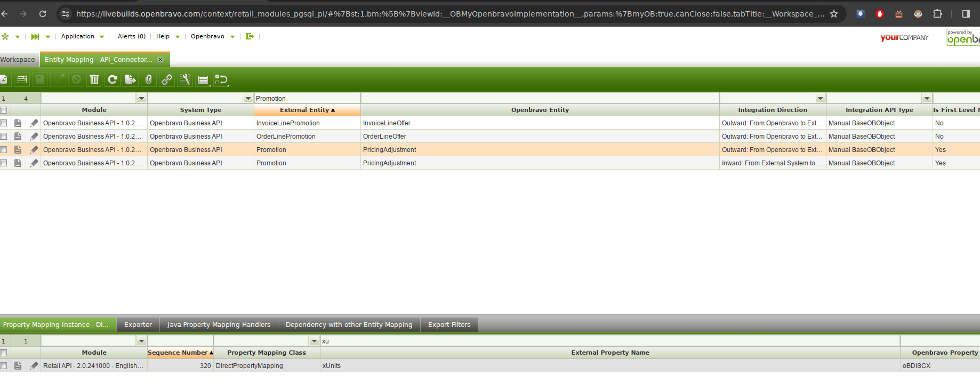The image size is (980, 392).
Task: Open the Application menu
Action: [x=83, y=36]
